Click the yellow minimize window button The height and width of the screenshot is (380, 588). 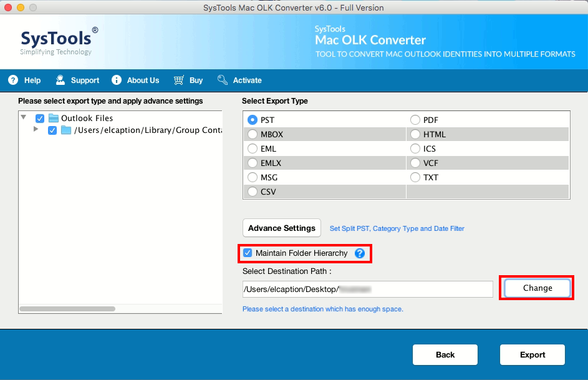click(21, 7)
